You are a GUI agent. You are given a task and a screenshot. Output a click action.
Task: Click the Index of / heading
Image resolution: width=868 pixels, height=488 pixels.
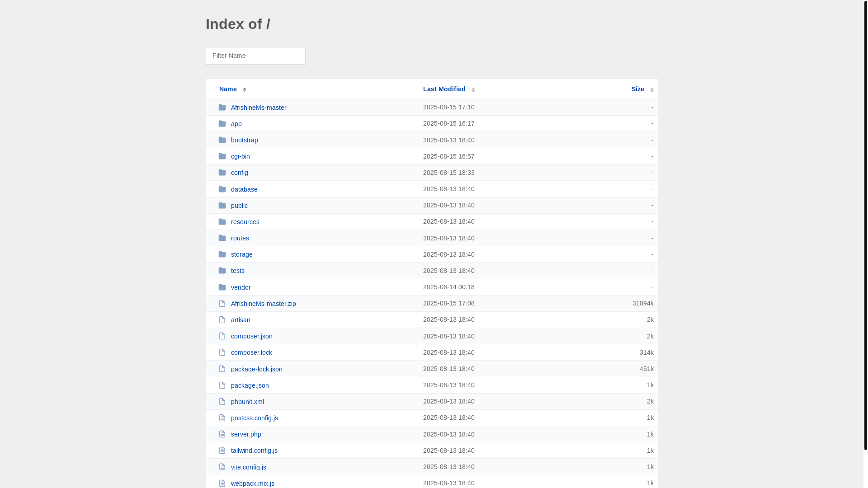click(238, 24)
